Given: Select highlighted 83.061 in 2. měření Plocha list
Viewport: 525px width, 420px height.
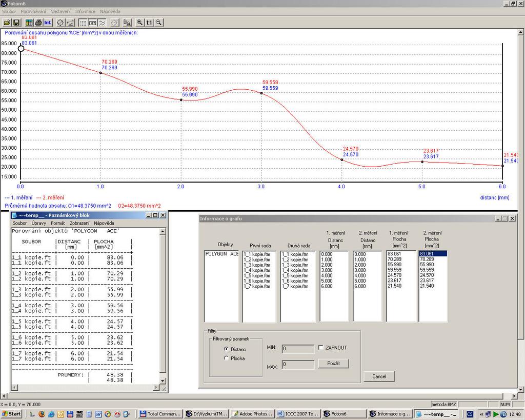Looking at the screenshot, I should [433, 254].
